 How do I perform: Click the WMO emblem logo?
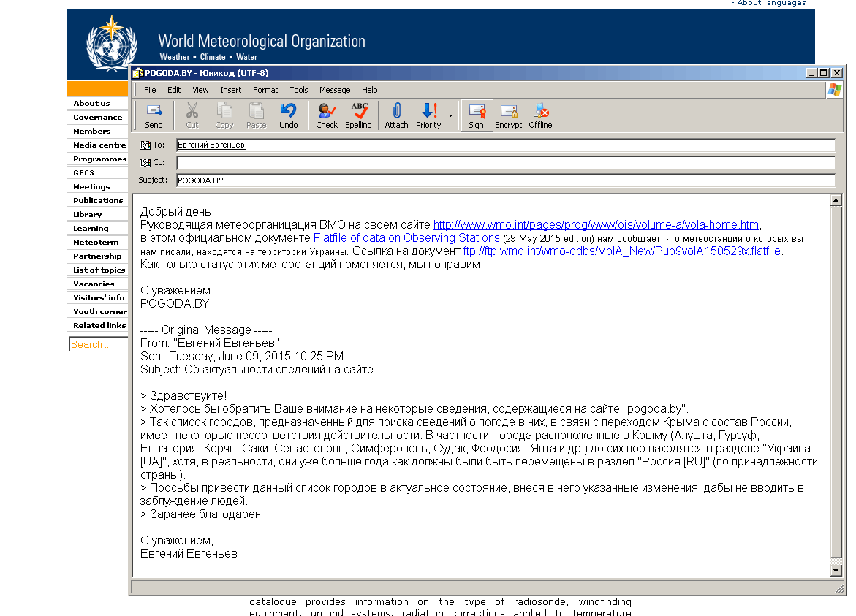(111, 44)
